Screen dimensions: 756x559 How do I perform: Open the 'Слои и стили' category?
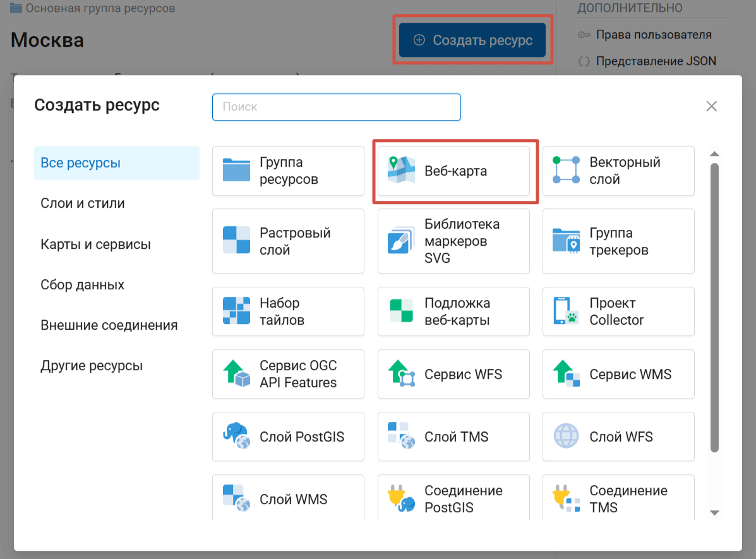[x=83, y=203]
